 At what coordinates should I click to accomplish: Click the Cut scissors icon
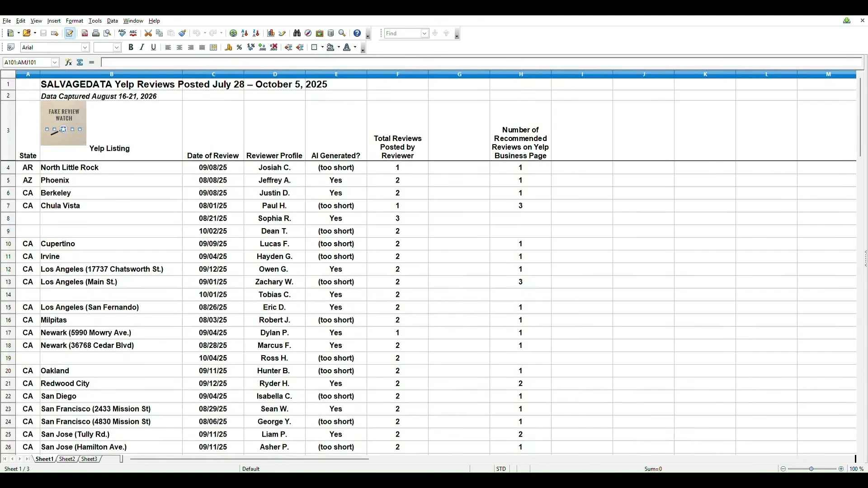click(x=148, y=33)
